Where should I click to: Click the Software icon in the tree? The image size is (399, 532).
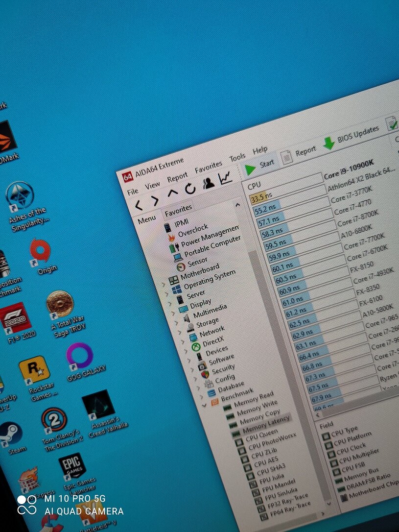202,366
